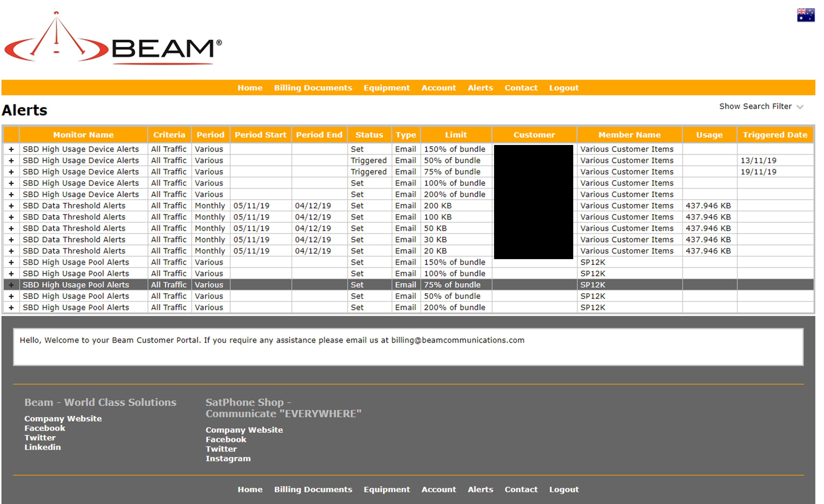This screenshot has height=504, width=824.
Task: Click Logout in footer navigation
Action: 563,489
